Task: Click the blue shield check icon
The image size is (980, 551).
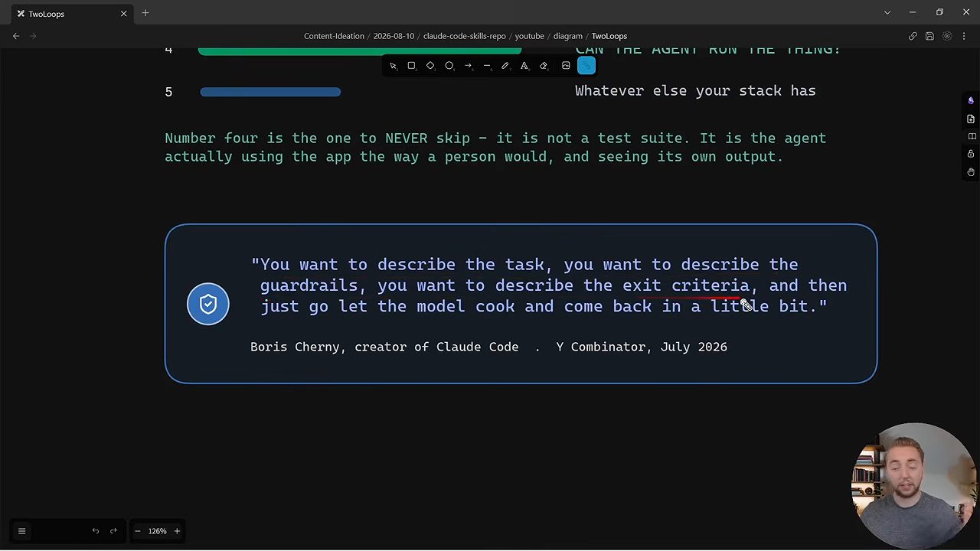Action: (208, 304)
